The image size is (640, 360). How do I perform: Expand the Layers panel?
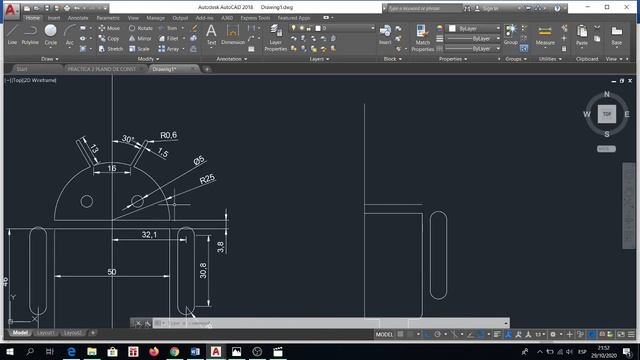(x=319, y=59)
